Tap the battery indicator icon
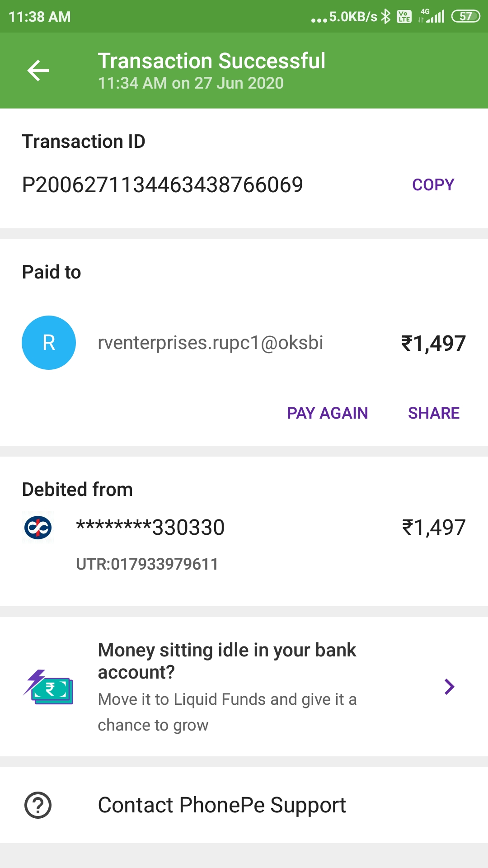488x868 pixels. (465, 17)
